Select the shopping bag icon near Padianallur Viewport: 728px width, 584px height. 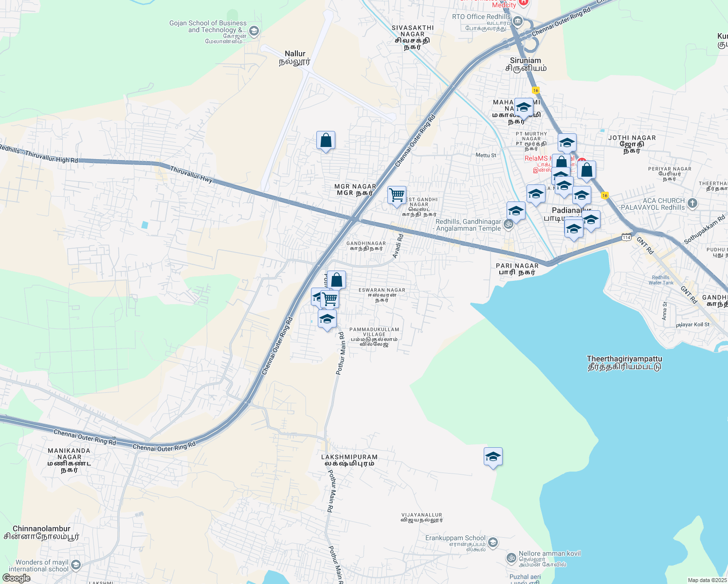[x=586, y=169]
